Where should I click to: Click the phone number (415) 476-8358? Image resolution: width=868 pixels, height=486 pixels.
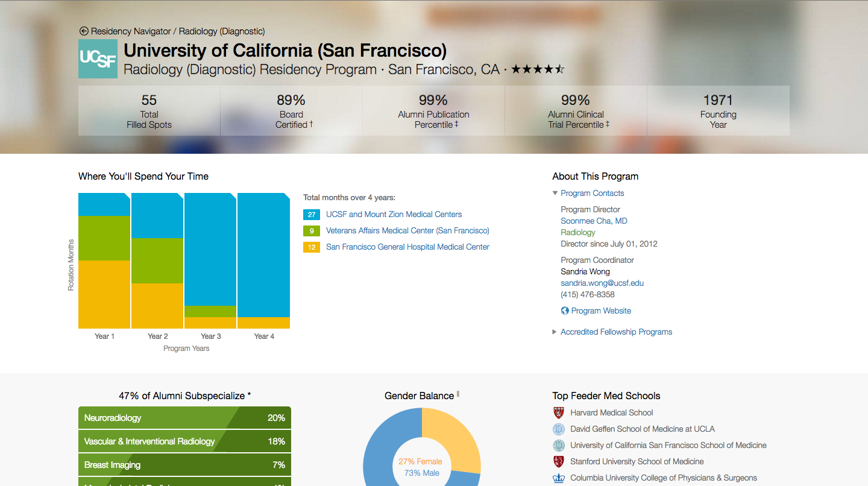coord(588,294)
